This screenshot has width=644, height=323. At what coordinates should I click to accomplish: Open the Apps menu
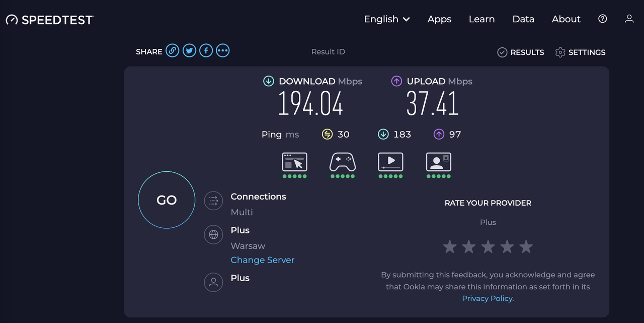[x=439, y=19]
